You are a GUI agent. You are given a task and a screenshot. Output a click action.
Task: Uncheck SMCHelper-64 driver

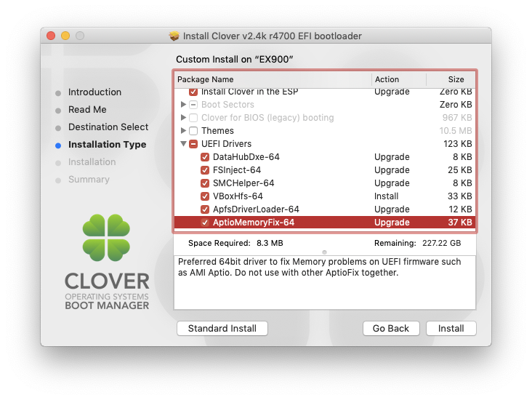[x=205, y=183]
